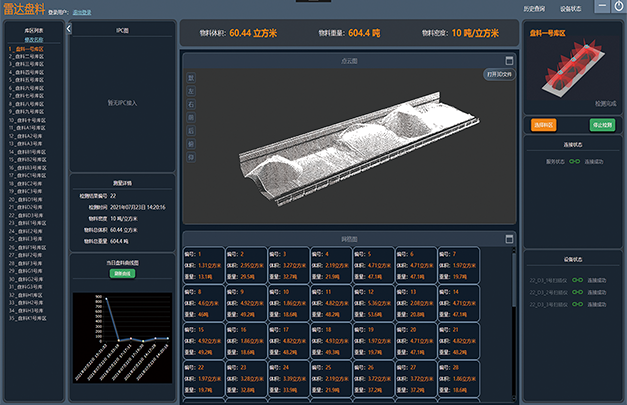Select the 左 left view button
Screen dimensions: 627x405
(192, 91)
